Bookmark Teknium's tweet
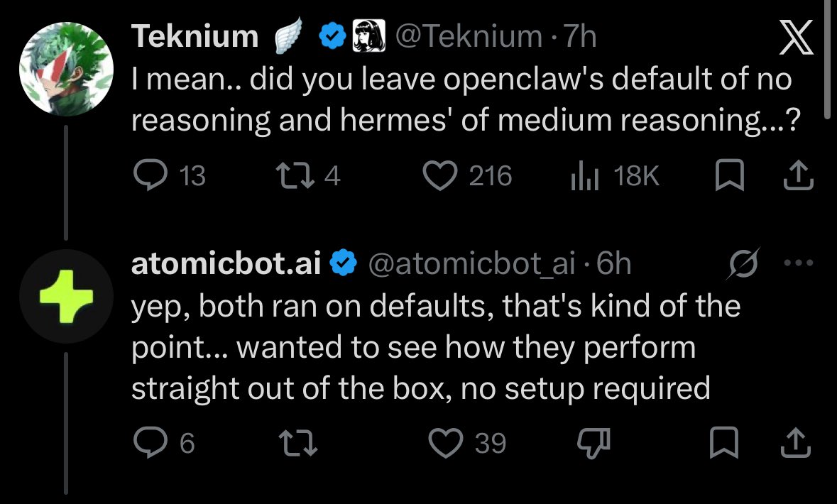 point(729,175)
